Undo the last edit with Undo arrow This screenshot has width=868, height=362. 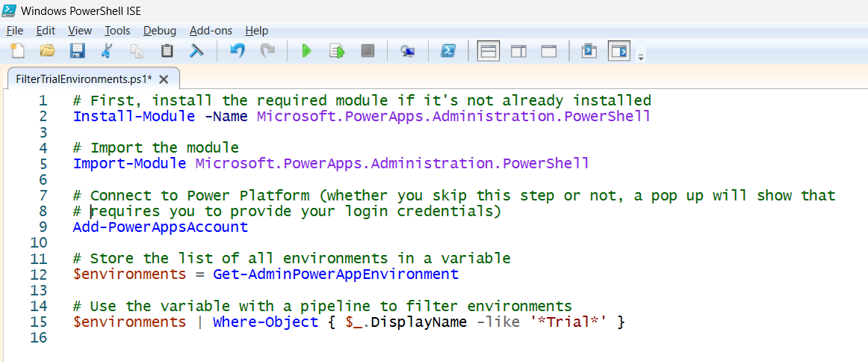click(238, 51)
